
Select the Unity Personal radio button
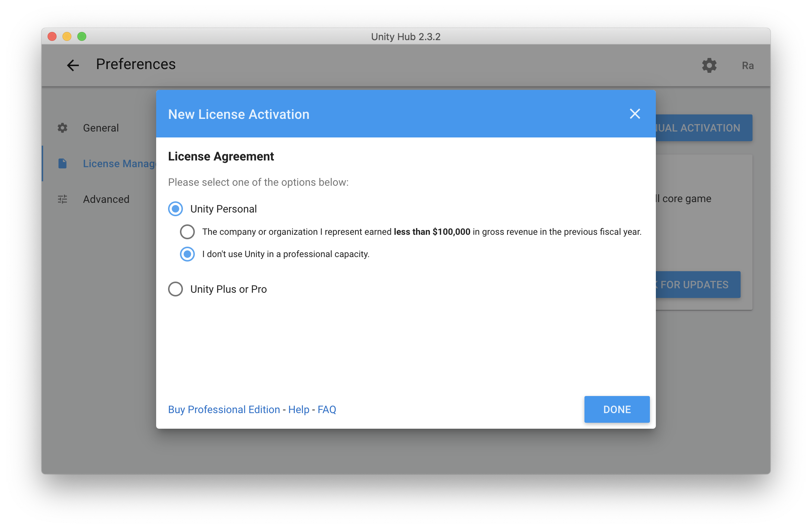pos(175,209)
